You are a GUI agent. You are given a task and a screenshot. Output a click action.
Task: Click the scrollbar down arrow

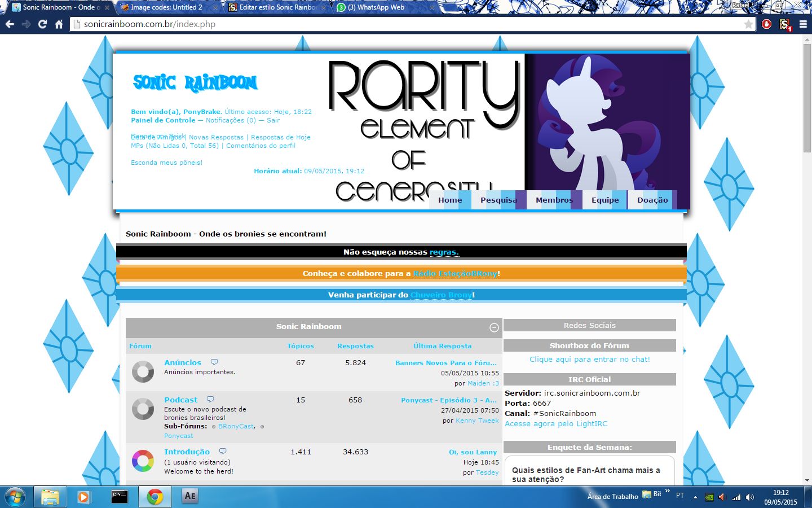click(x=807, y=480)
